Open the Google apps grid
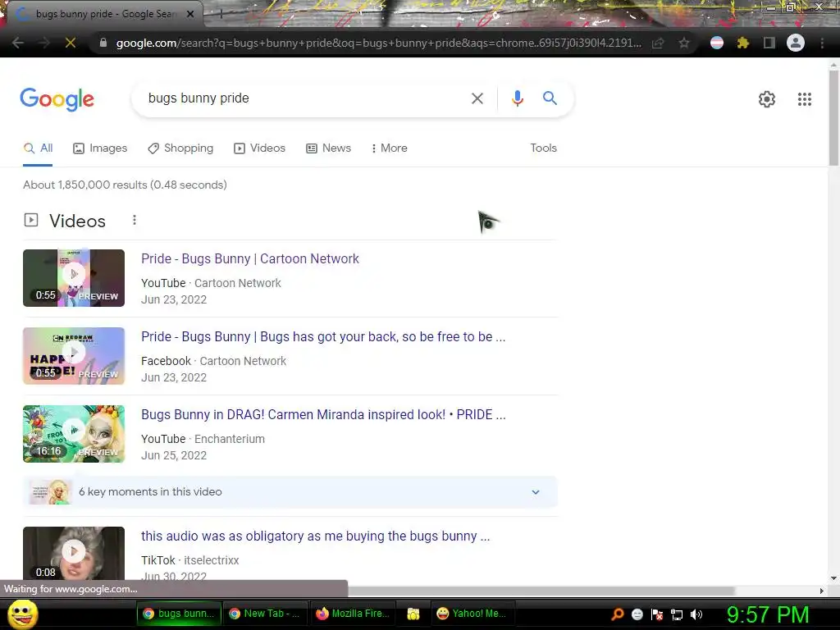Viewport: 840px width, 630px height. pyautogui.click(x=804, y=99)
